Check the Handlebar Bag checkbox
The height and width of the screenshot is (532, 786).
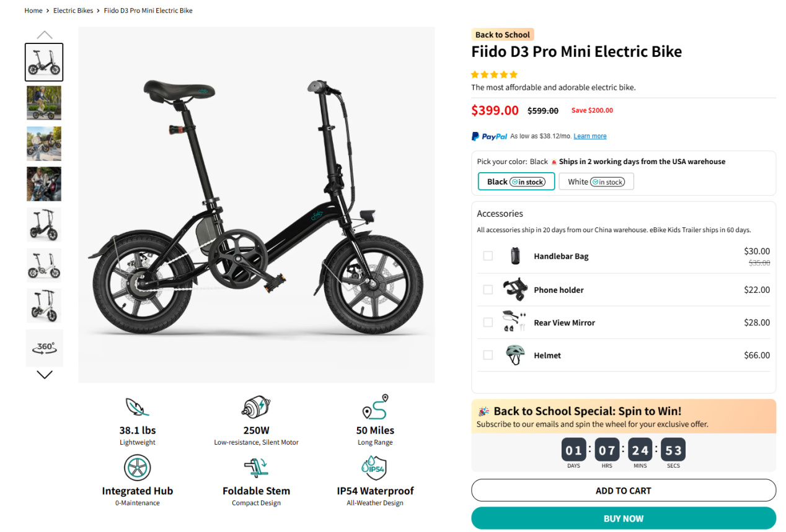pyautogui.click(x=488, y=256)
